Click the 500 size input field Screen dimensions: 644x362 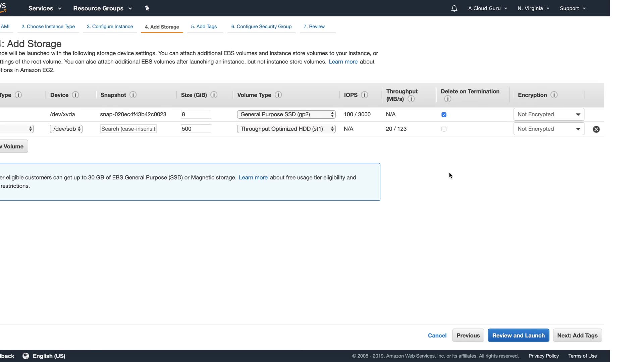pyautogui.click(x=196, y=129)
